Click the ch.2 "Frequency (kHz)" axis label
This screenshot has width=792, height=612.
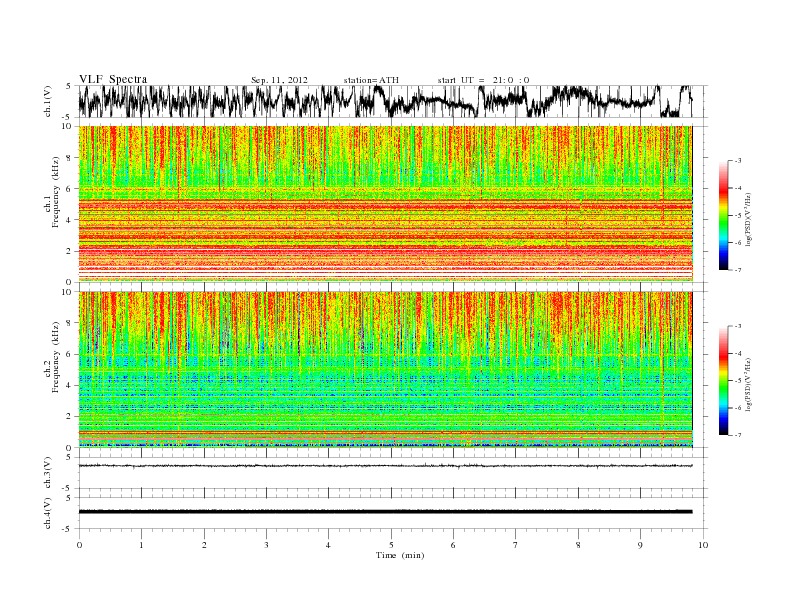click(55, 357)
